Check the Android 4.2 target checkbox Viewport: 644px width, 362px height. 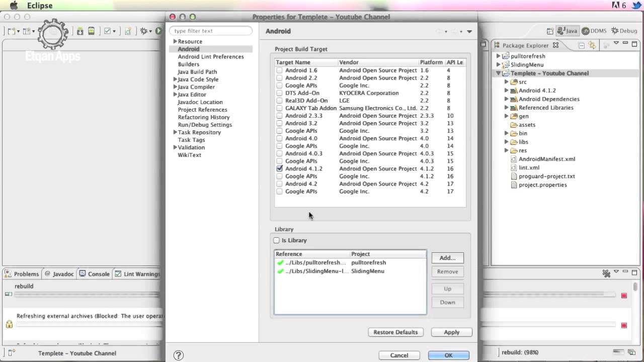click(x=279, y=184)
